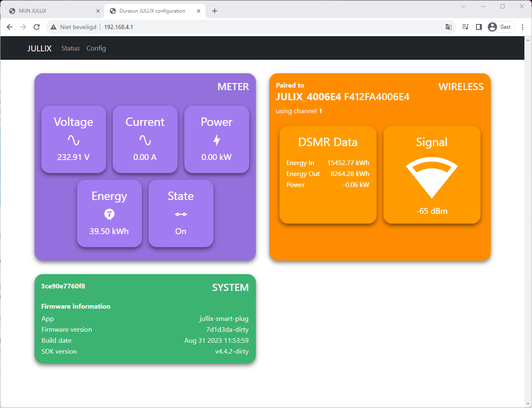Open the media controls icon in toolbar
This screenshot has height=408, width=532.
(465, 27)
